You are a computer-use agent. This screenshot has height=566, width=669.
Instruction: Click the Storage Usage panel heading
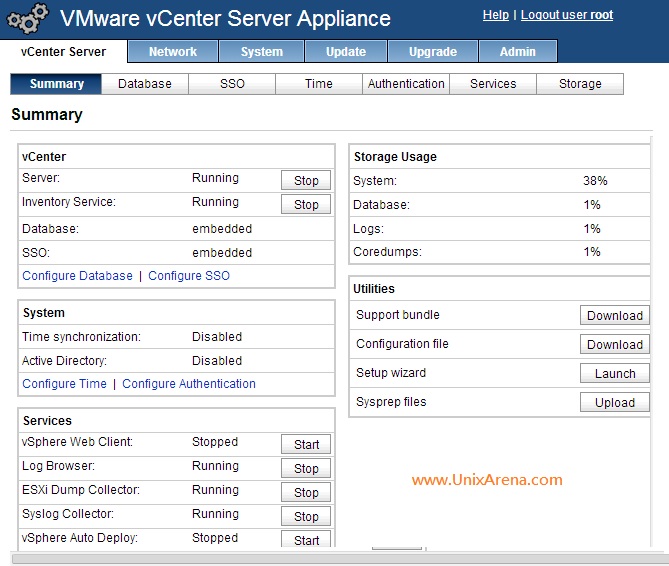click(395, 157)
